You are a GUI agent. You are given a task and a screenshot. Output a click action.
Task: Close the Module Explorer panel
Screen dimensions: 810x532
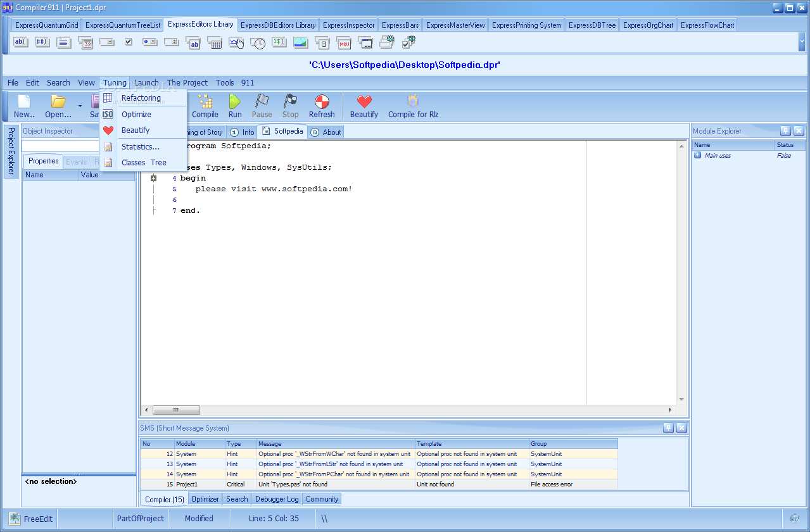[799, 131]
